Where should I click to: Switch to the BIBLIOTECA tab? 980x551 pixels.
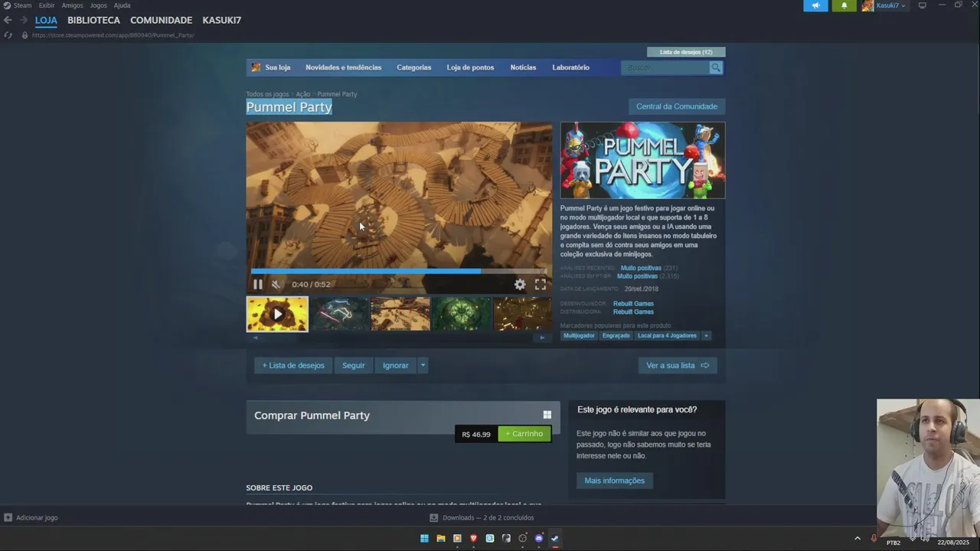[x=93, y=20]
